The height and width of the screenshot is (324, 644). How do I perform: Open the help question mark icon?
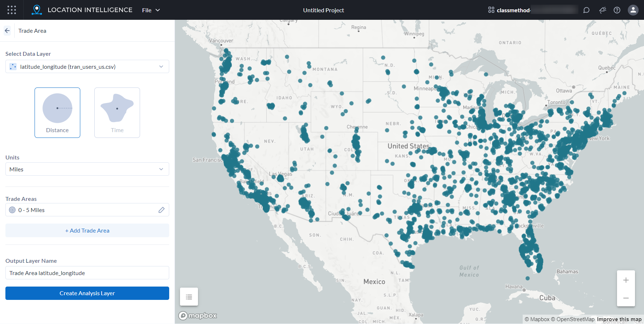click(x=617, y=10)
